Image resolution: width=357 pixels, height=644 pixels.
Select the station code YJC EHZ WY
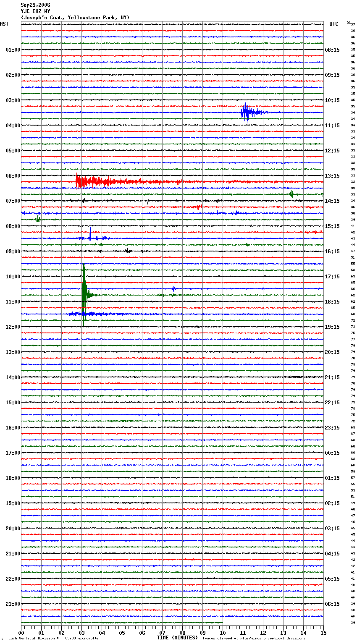(x=35, y=11)
